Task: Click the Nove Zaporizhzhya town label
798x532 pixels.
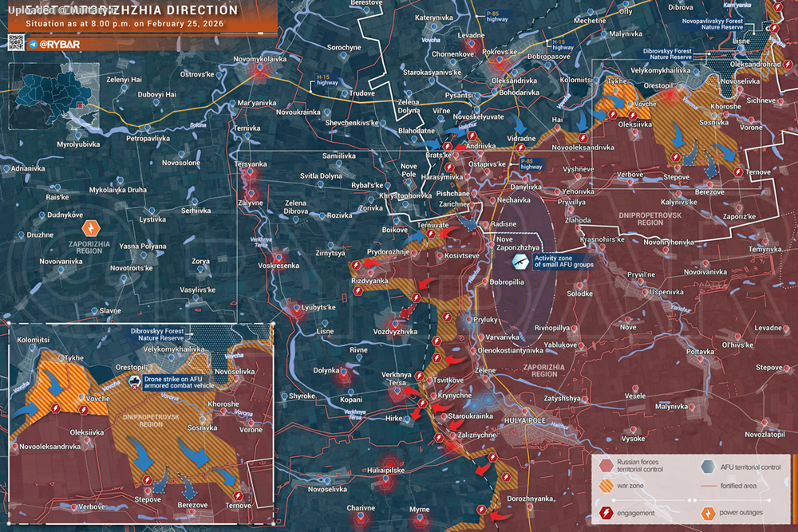Action: pos(518,243)
